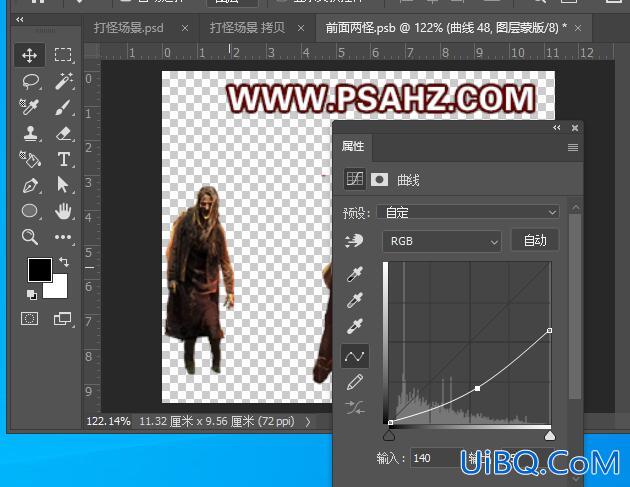The height and width of the screenshot is (487, 630).
Task: Click the document size status text
Action: click(x=217, y=422)
